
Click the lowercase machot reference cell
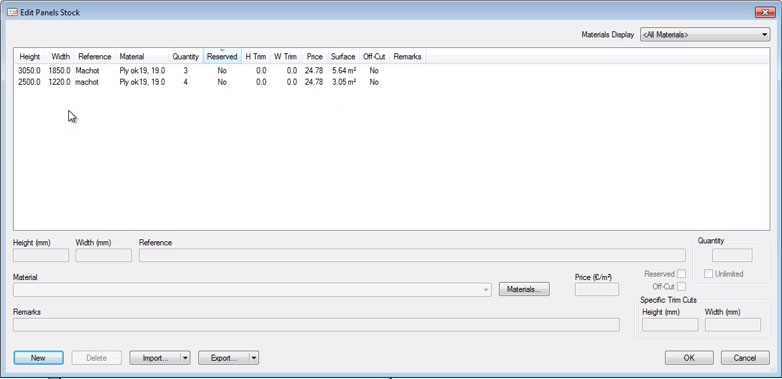click(x=87, y=82)
